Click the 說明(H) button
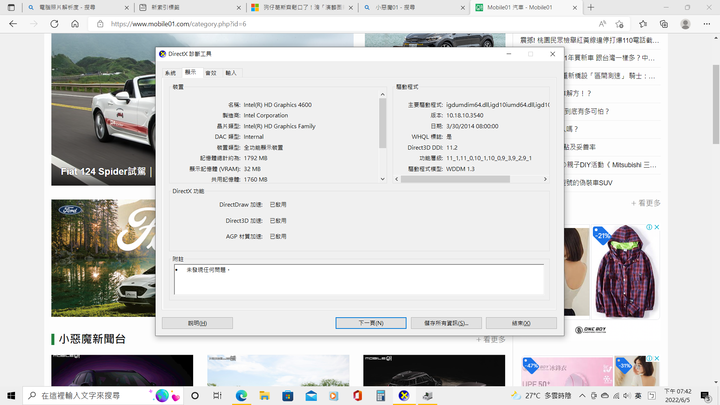 tap(197, 323)
